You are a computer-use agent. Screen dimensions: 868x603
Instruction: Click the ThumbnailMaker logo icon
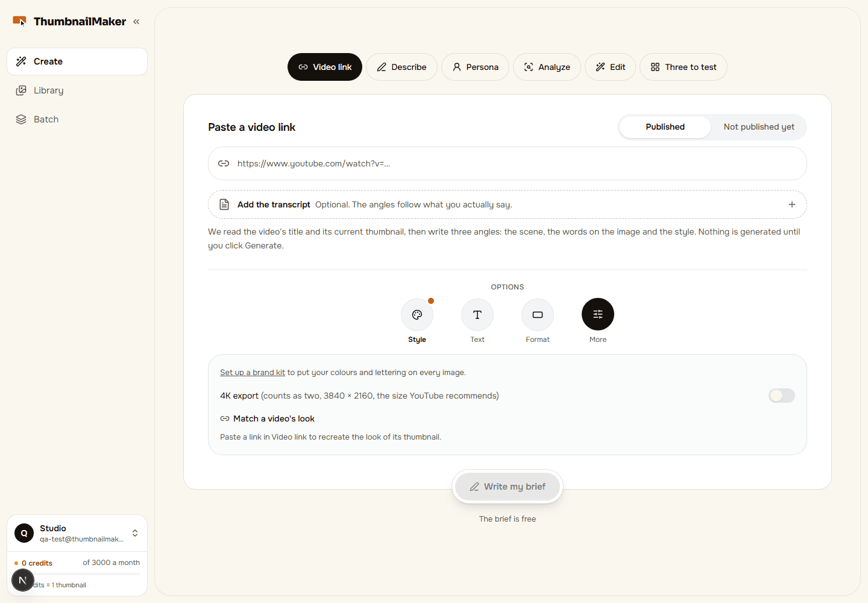(x=19, y=21)
